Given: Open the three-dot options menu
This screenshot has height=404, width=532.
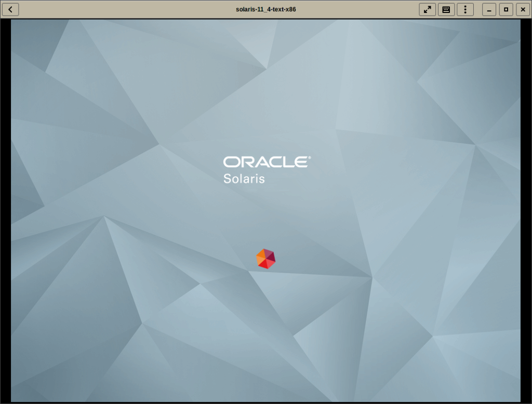Looking at the screenshot, I should [465, 9].
